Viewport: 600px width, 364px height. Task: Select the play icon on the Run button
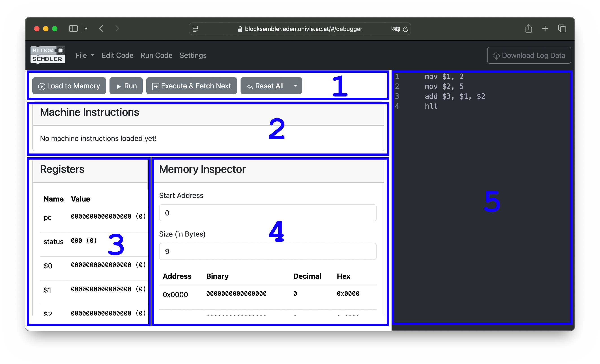tap(119, 86)
